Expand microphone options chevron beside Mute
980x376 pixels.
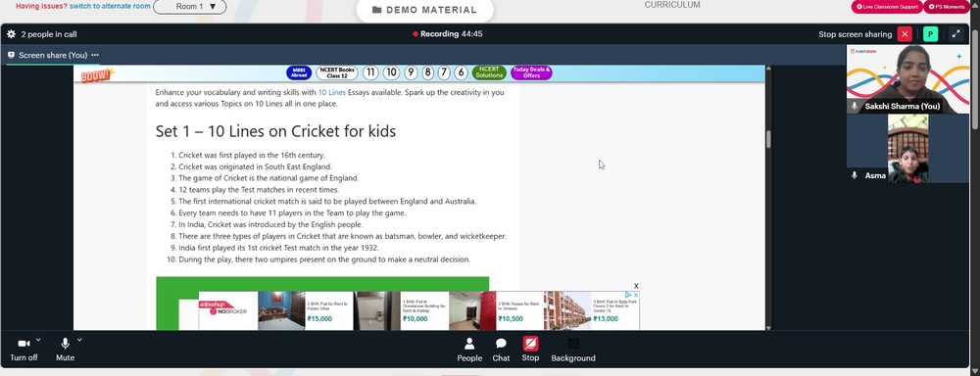[x=79, y=340]
